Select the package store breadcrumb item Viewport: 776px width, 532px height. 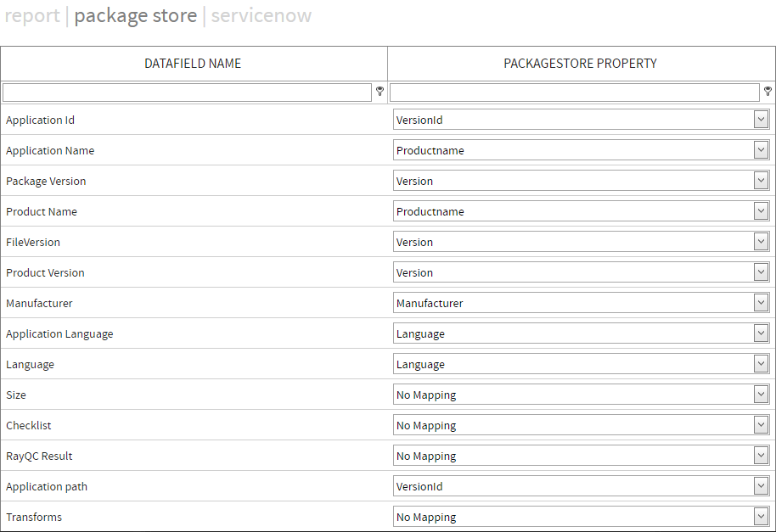point(136,15)
